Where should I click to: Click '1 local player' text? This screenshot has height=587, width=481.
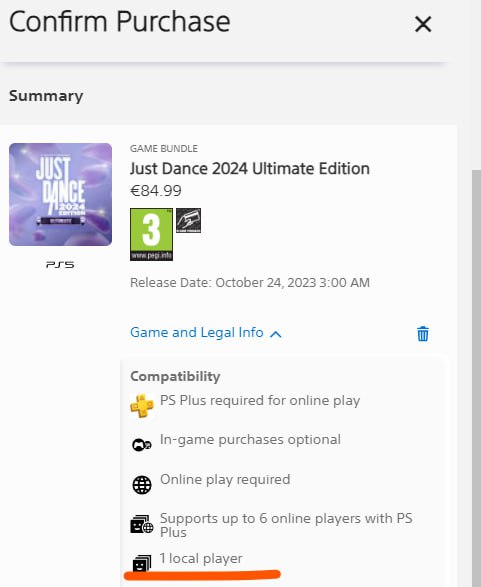click(201, 559)
